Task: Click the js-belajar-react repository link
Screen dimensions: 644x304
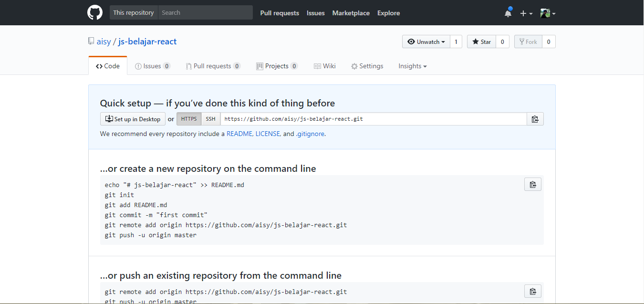Action: click(x=147, y=42)
